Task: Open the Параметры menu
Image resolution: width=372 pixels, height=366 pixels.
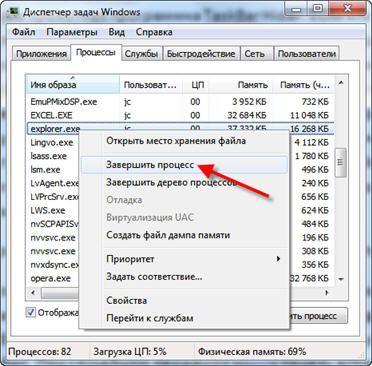Action: point(72,32)
